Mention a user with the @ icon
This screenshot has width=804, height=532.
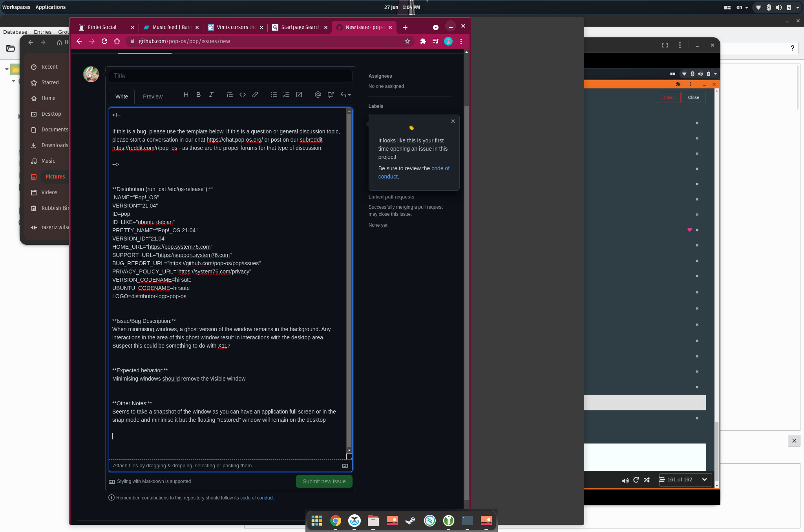[318, 95]
